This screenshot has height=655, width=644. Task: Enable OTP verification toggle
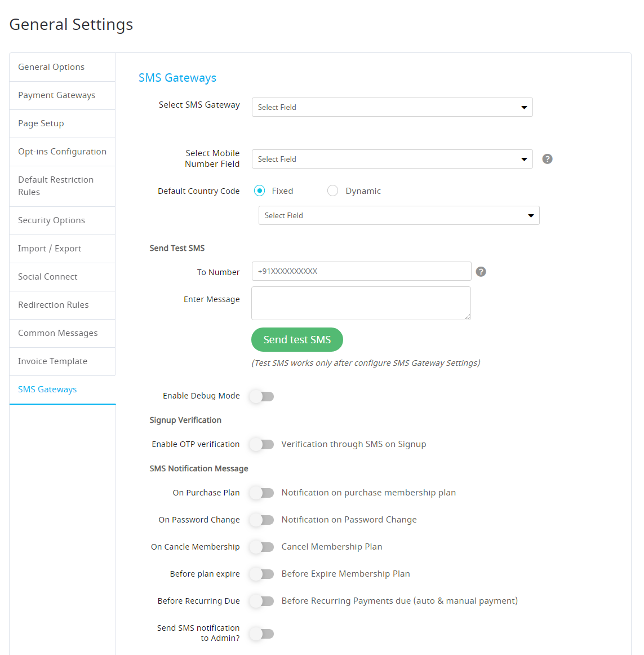click(262, 444)
